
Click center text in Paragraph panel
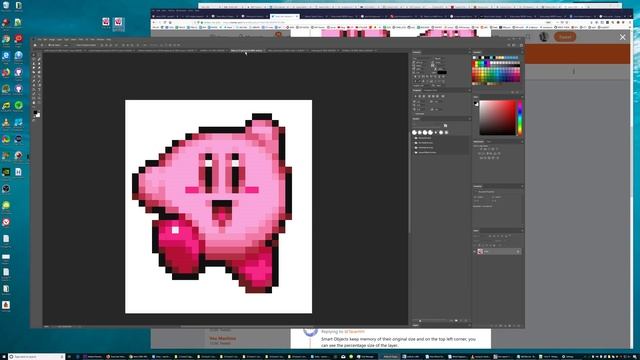(x=420, y=96)
